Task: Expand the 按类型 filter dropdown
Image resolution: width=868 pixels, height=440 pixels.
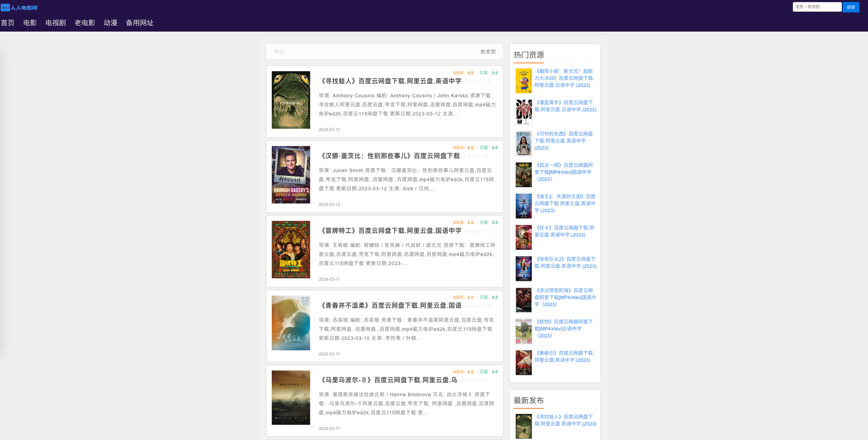Action: coord(487,52)
